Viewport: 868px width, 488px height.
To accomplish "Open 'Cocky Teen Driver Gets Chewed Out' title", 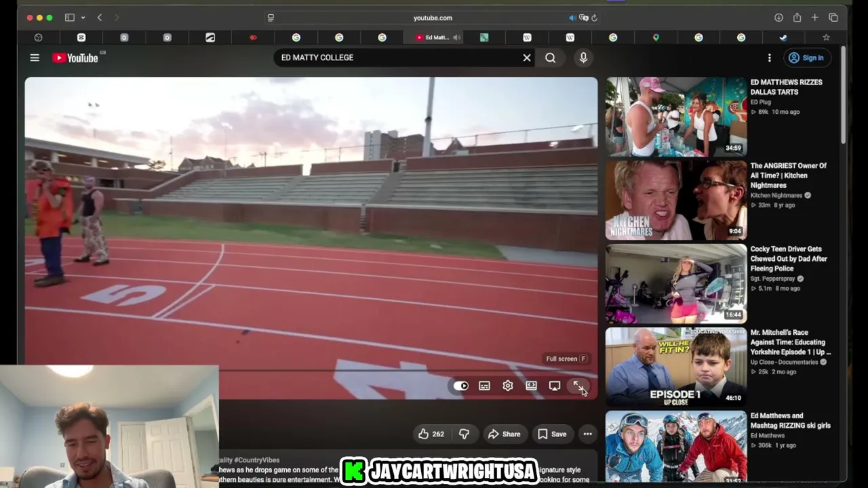I will tap(789, 259).
